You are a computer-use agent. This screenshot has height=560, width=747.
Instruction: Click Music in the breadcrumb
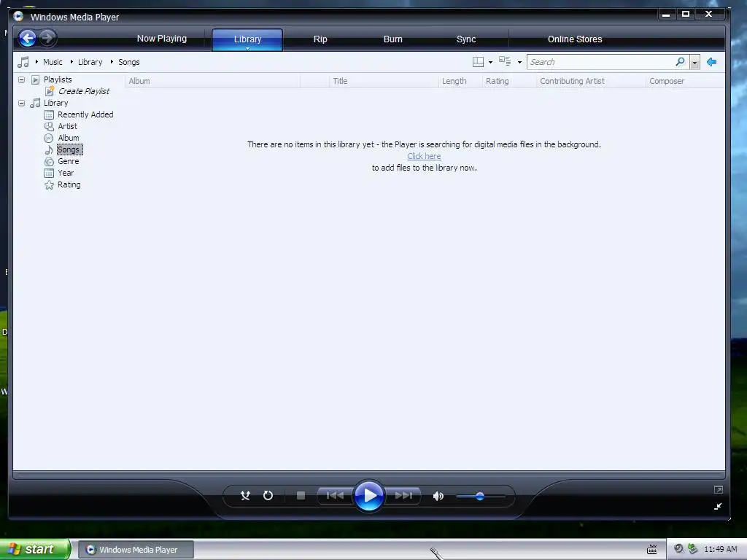click(x=53, y=62)
